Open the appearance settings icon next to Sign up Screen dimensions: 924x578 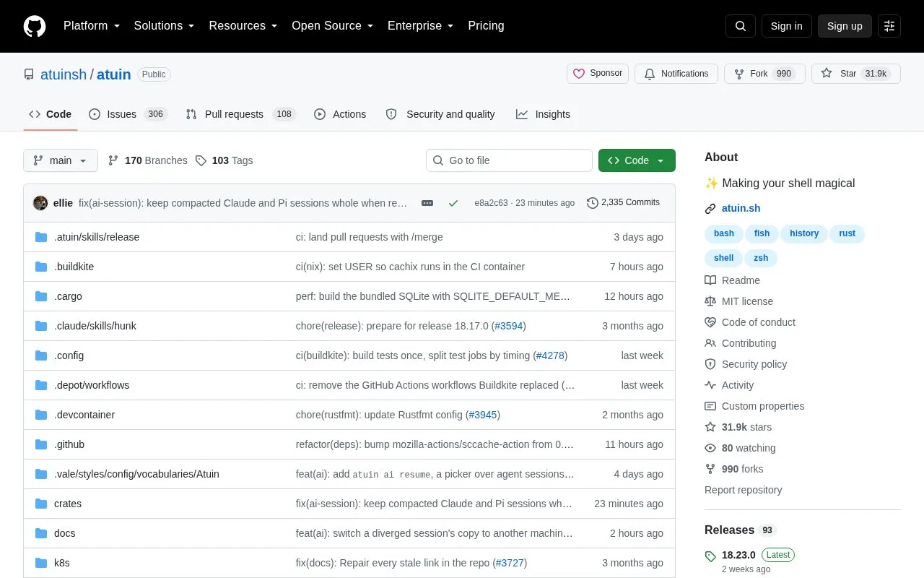(889, 26)
